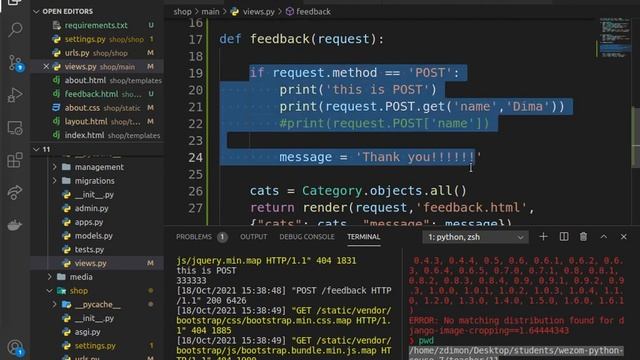640x360 pixels.
Task: Click 'def feedback(request):' on line 17
Action: (x=301, y=40)
